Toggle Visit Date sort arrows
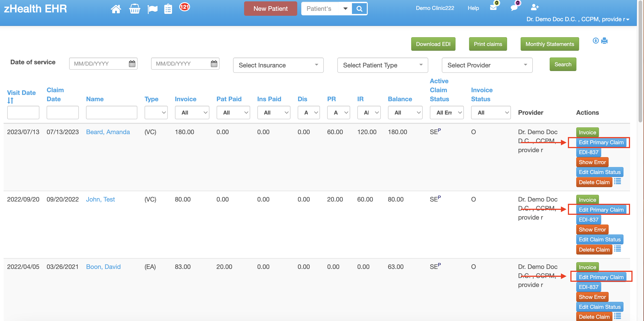Screen dimensions: 644x321 10,101
